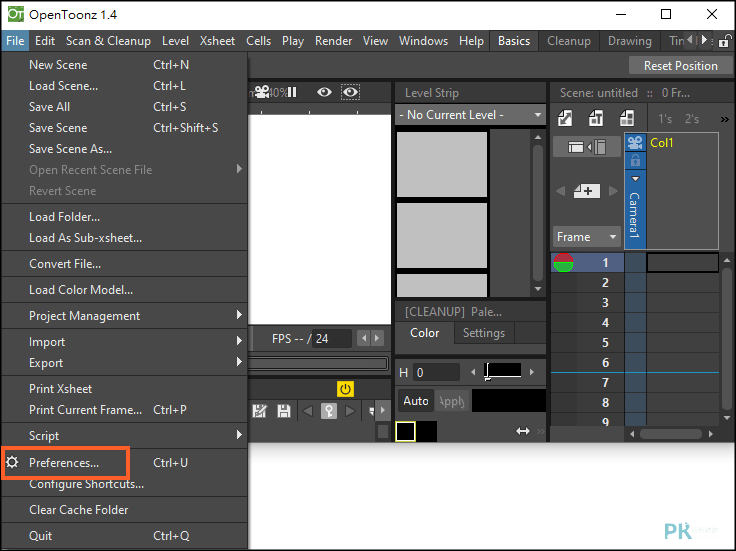Click the FPS value field showing 24
The height and width of the screenshot is (551, 736).
point(332,338)
